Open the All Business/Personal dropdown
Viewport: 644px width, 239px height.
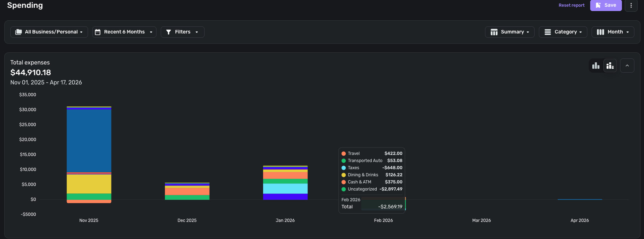49,32
